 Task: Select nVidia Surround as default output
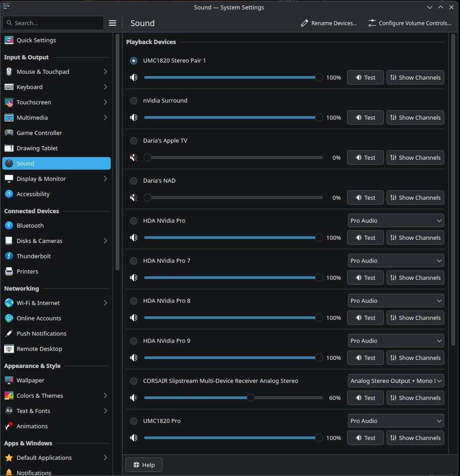[x=134, y=101]
